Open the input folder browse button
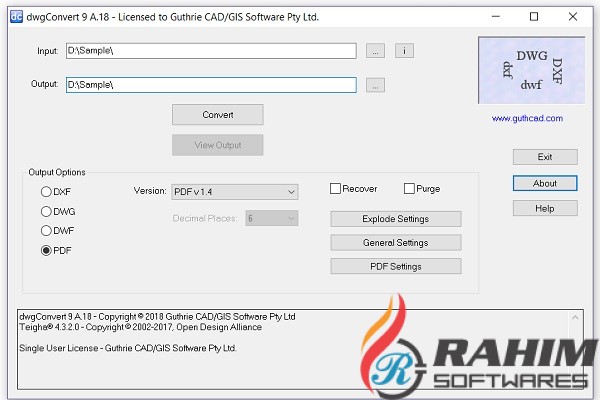Viewport: 600px width, 400px height. 375,51
